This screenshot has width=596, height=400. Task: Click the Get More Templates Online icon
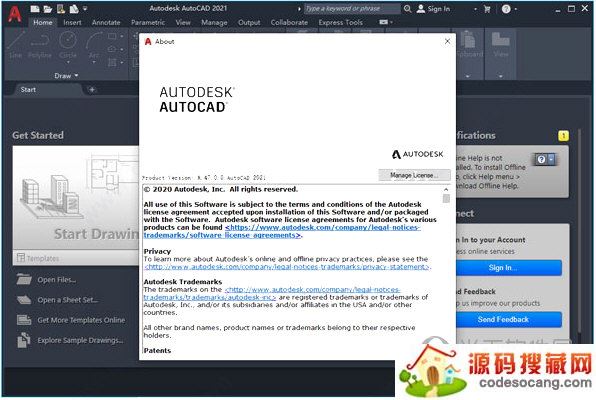[x=24, y=320]
